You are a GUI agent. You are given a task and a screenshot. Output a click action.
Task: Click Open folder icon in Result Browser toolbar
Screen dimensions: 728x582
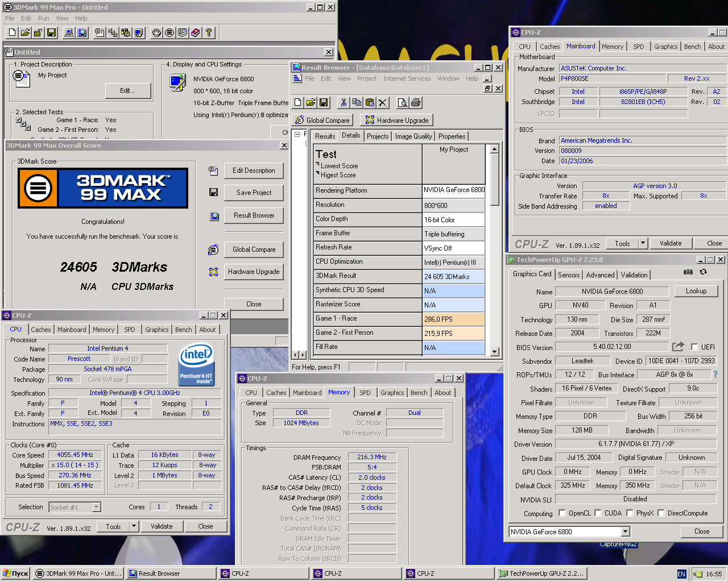(x=311, y=103)
